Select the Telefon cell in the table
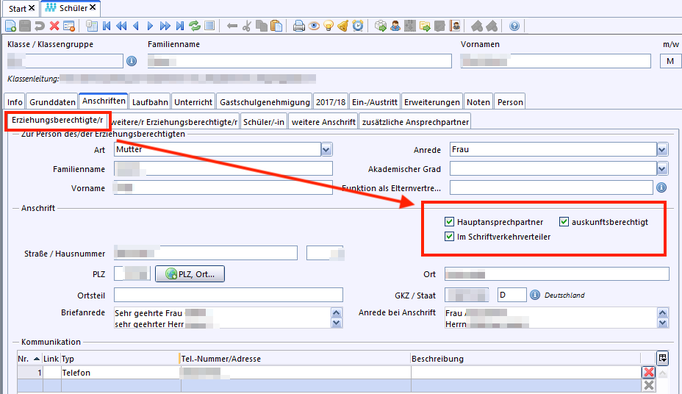Image resolution: width=682 pixels, height=394 pixels. tap(120, 373)
